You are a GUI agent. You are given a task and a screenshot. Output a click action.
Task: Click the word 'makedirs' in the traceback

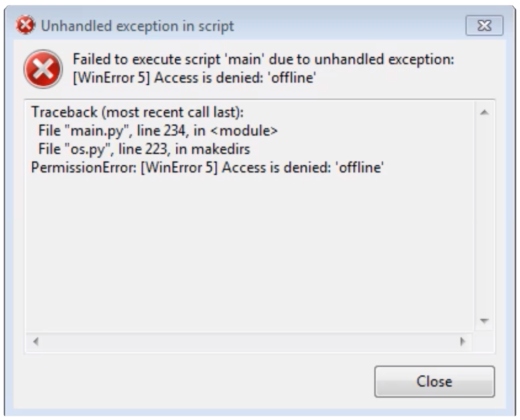(221, 149)
